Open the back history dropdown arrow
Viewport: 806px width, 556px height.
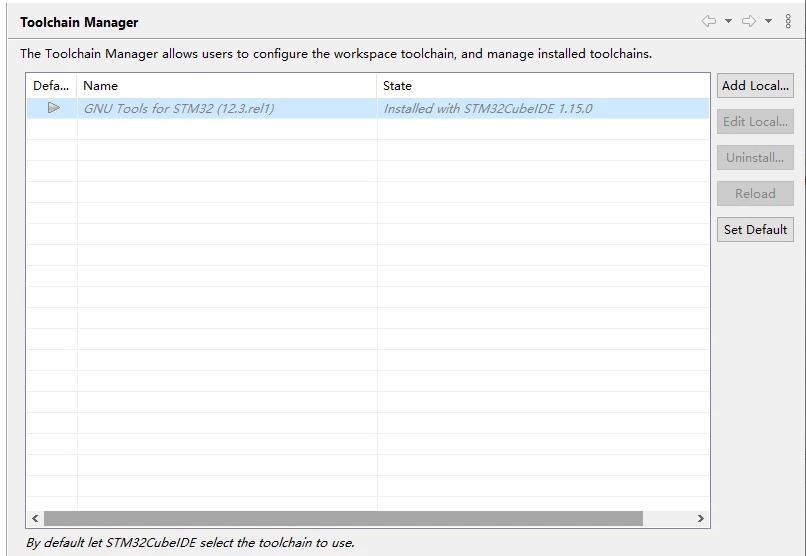click(728, 21)
